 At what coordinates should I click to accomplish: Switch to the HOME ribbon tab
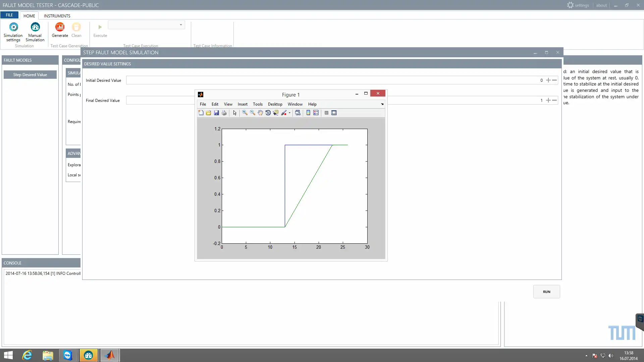pyautogui.click(x=29, y=16)
